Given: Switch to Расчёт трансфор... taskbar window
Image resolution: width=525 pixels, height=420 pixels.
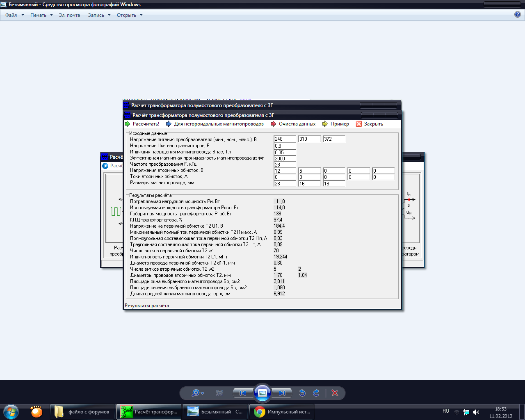Looking at the screenshot, I should click(149, 412).
